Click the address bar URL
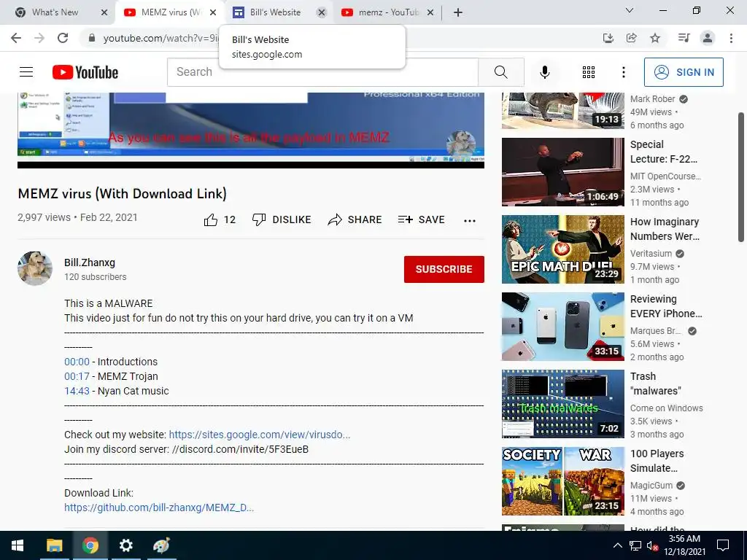The height and width of the screenshot is (560, 747). click(161, 38)
